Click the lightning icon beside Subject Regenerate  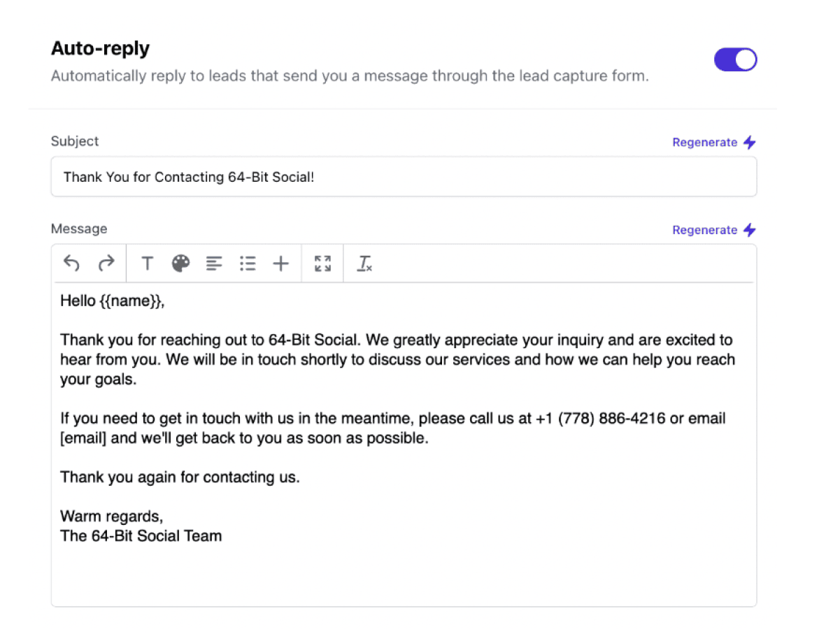(750, 142)
